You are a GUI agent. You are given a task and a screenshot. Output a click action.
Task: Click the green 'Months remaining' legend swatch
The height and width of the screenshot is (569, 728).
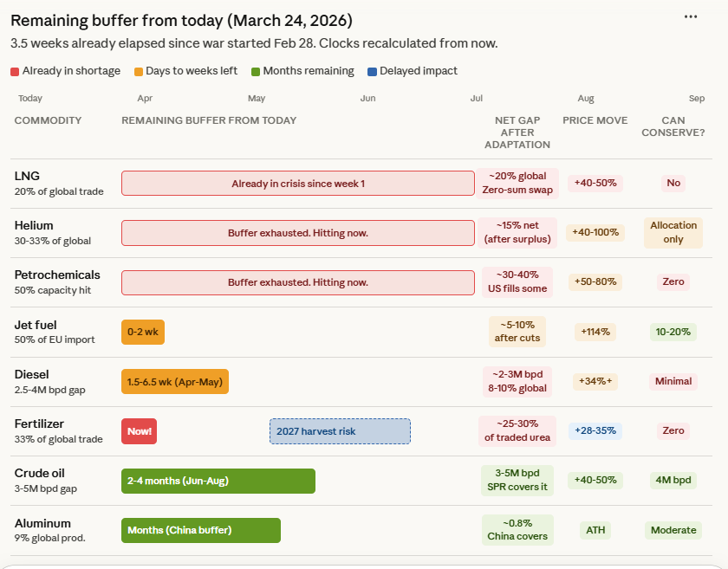click(256, 71)
